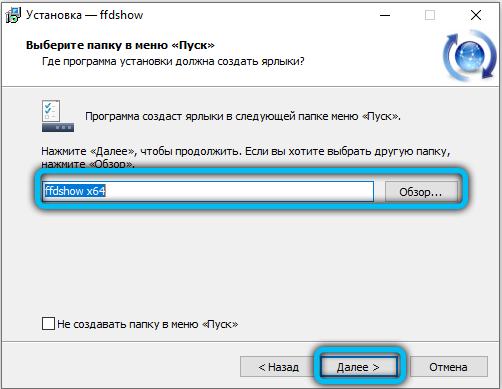Click the "Установка — ffdshow" window title

[x=85, y=15]
